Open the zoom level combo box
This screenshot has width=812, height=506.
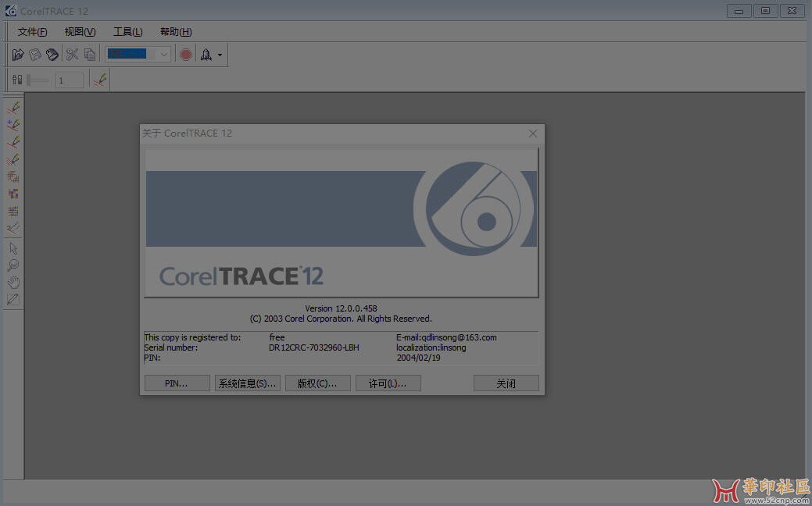[138, 55]
